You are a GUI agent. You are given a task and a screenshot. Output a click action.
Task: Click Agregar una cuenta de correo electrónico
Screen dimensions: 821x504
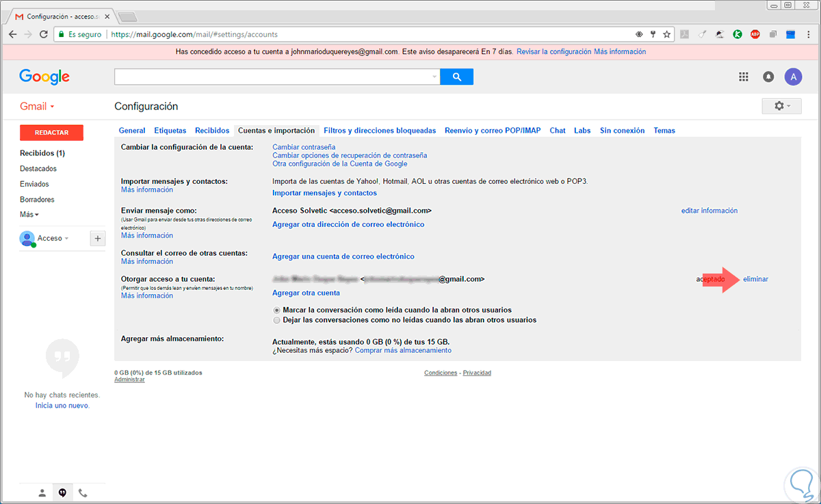tap(343, 256)
